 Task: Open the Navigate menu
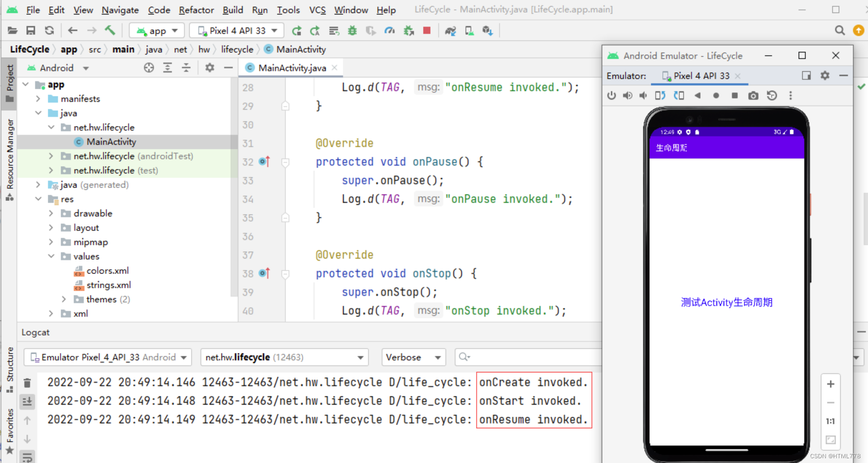pos(120,10)
